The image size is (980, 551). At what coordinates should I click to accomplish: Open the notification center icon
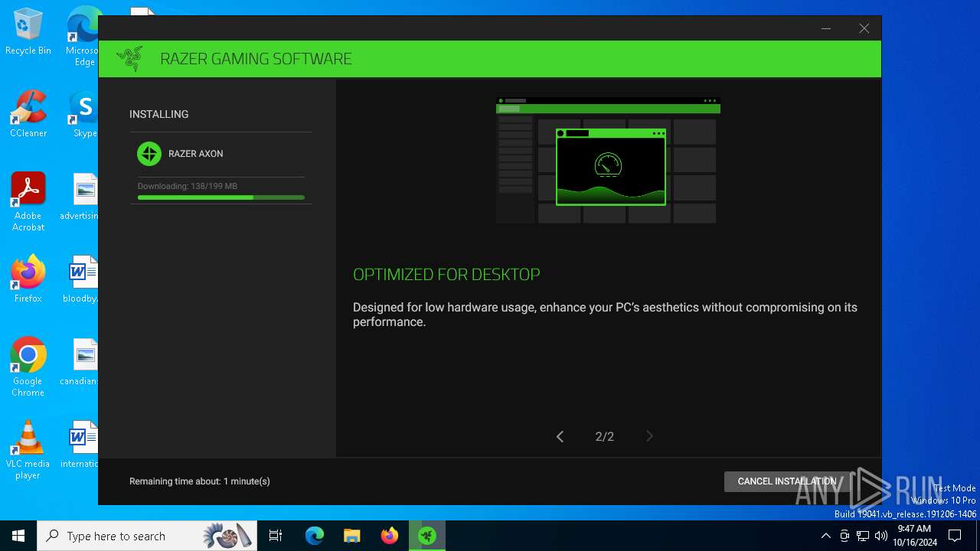tap(955, 536)
